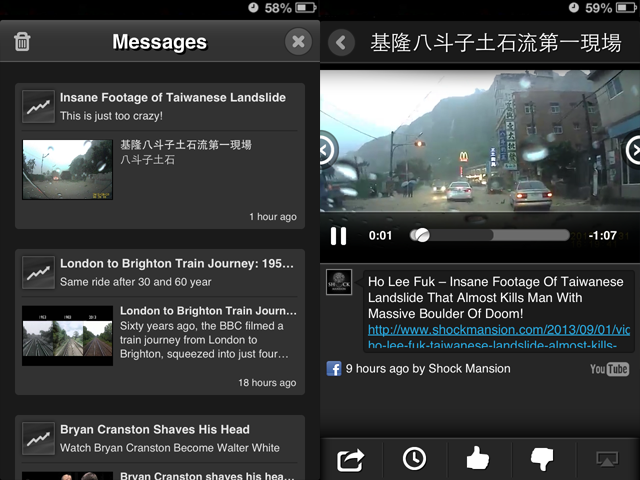This screenshot has width=640, height=480.
Task: Tap the thumbs down dislike icon
Action: click(542, 460)
